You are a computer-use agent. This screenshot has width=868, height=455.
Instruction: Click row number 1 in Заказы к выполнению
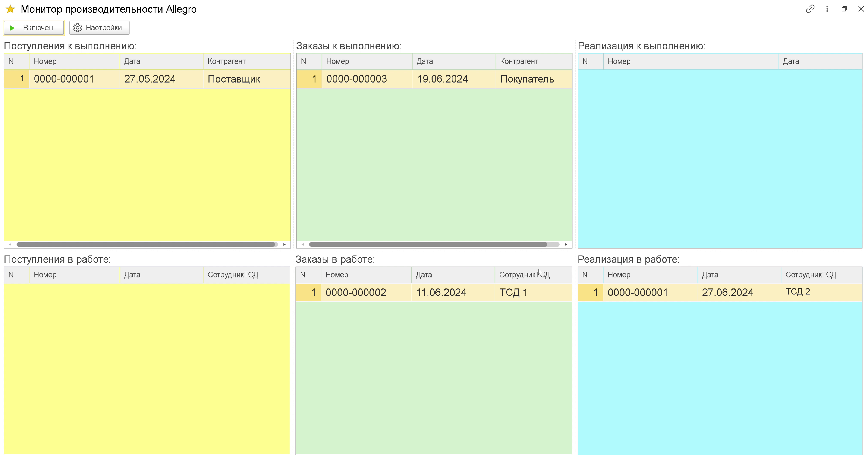coord(309,79)
